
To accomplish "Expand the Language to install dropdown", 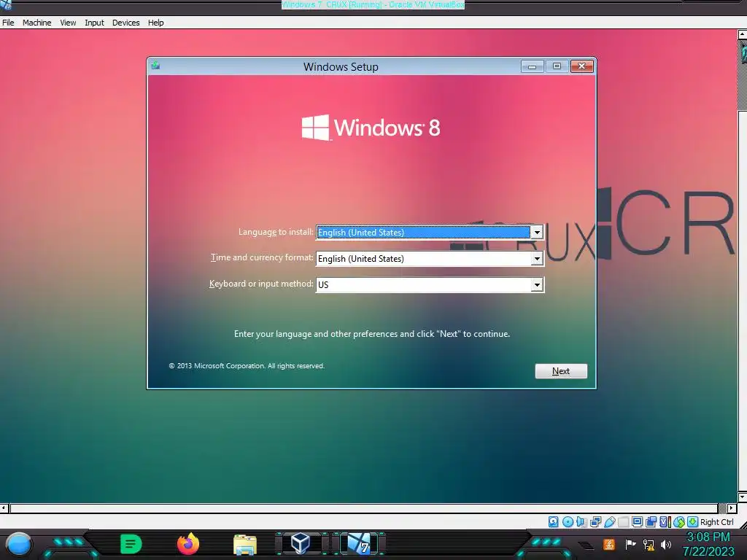I will pos(537,233).
